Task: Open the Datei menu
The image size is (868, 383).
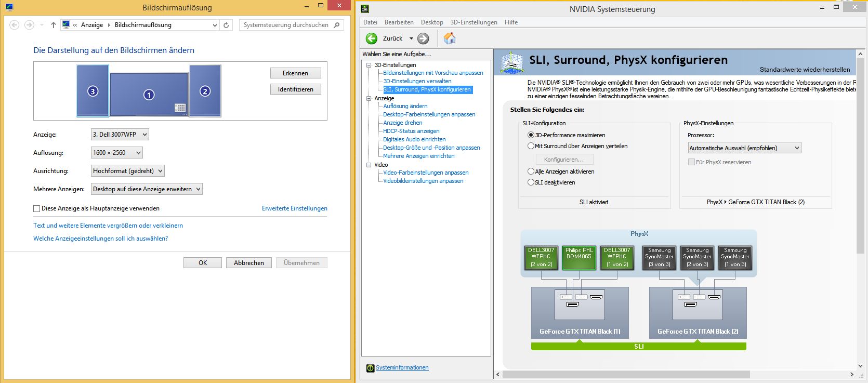Action: coord(370,22)
